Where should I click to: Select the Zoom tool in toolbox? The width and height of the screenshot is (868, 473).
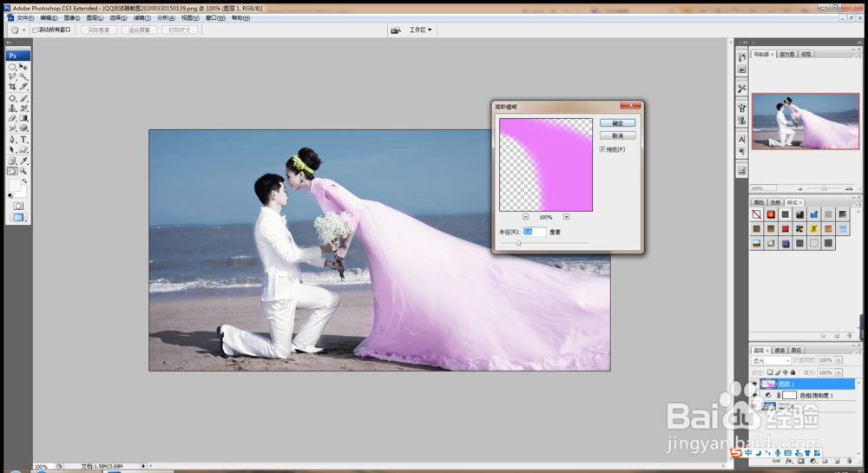[23, 171]
